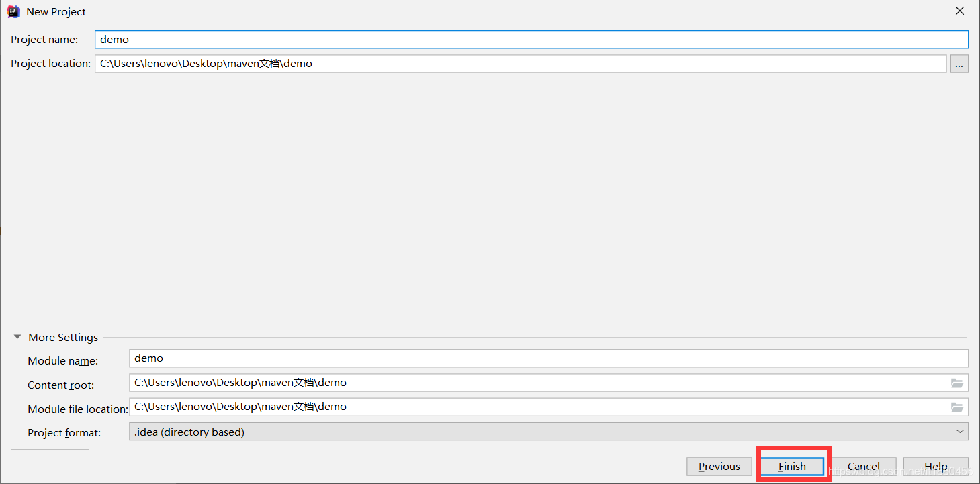Viewport: 980px width, 484px height.
Task: Click the IntelliJ IDEA icon in title bar
Action: click(x=13, y=11)
